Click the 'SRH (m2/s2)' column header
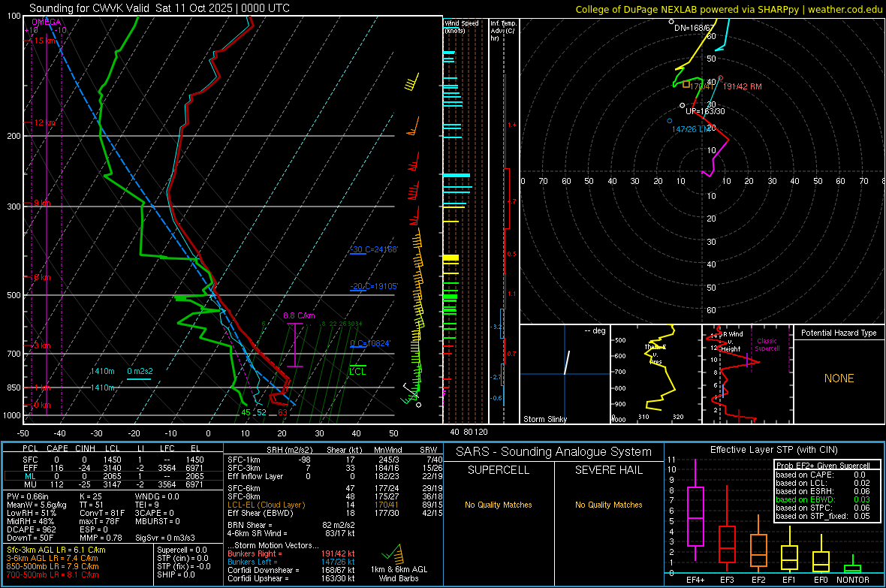The height and width of the screenshot is (588, 886). click(x=289, y=450)
